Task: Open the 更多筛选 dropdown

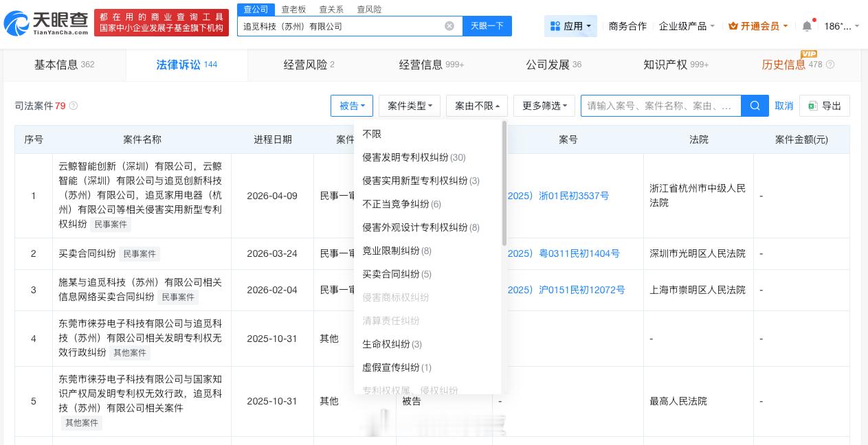Action: coord(544,106)
